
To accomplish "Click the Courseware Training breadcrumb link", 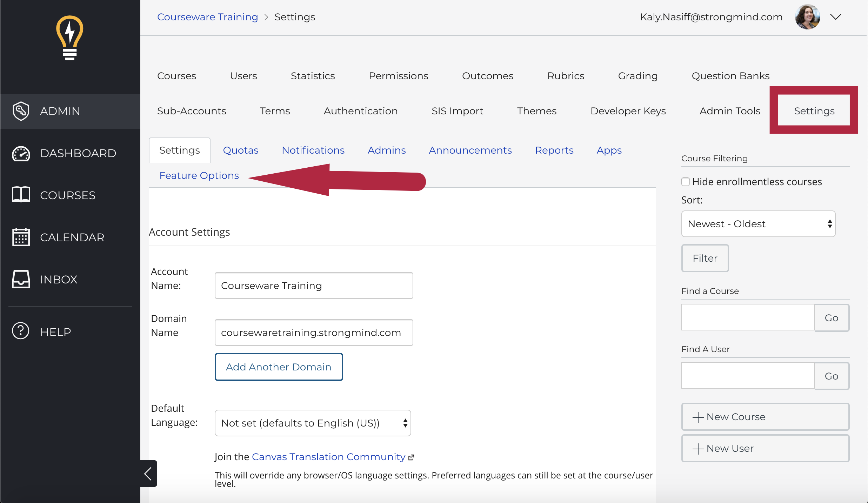I will click(x=207, y=17).
